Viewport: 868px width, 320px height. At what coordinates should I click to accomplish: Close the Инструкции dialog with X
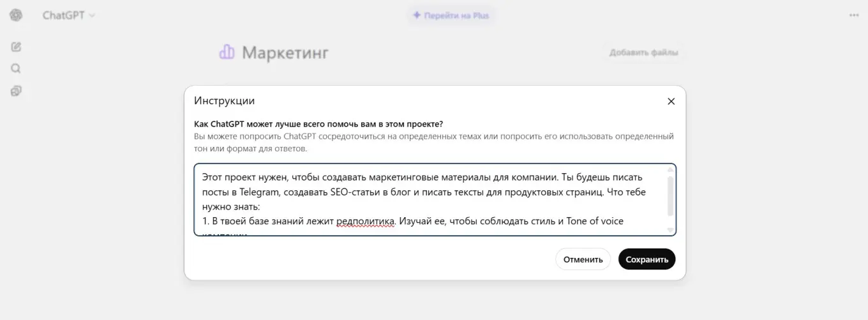[x=671, y=101]
